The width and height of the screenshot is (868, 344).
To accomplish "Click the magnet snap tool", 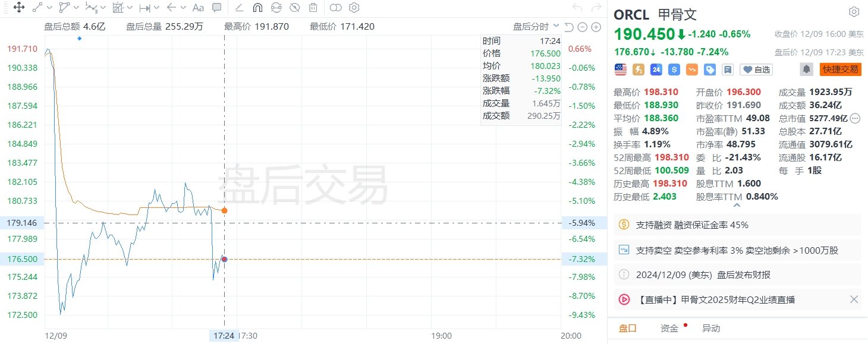I will click(x=257, y=8).
